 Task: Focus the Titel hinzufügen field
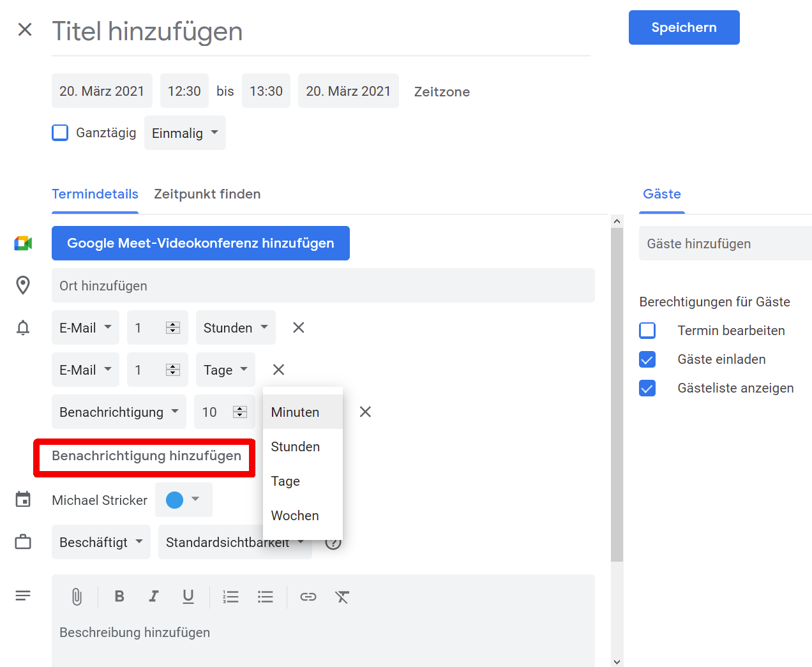321,31
